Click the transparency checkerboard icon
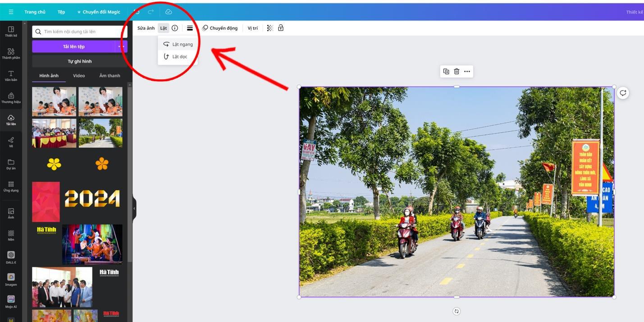This screenshot has height=322, width=644. click(x=270, y=28)
